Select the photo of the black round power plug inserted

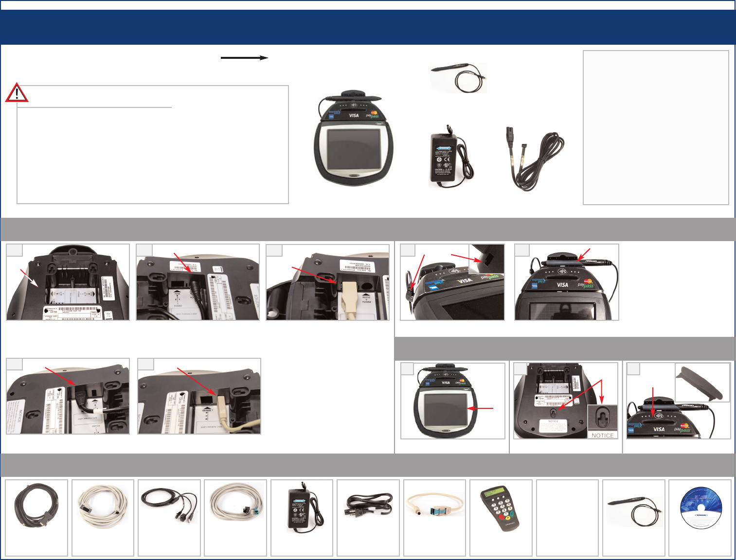(x=197, y=282)
